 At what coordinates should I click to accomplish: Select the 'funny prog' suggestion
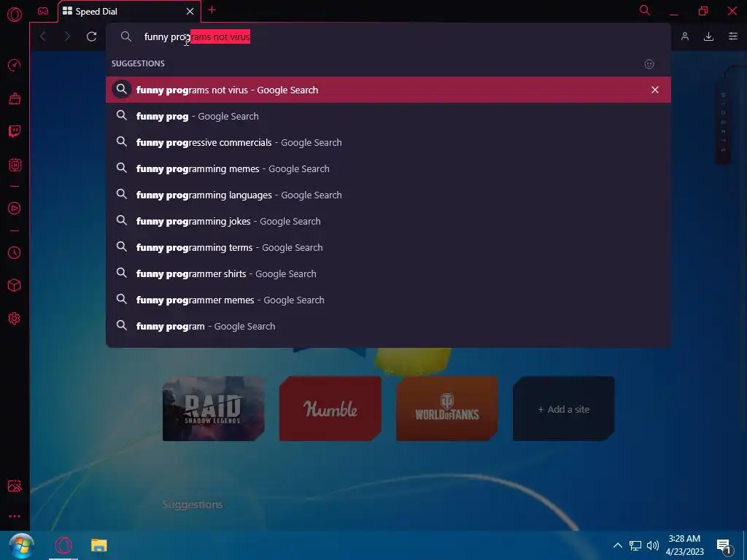pos(388,116)
